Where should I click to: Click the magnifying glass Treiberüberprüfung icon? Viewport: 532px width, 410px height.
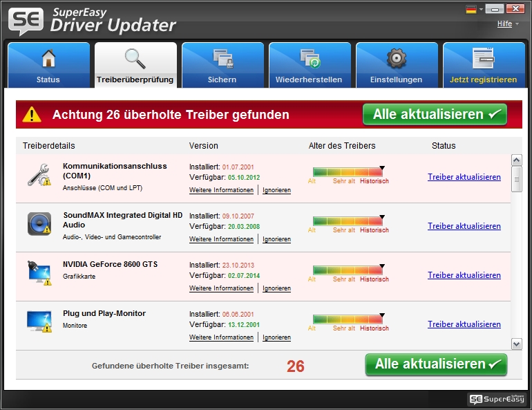point(135,59)
